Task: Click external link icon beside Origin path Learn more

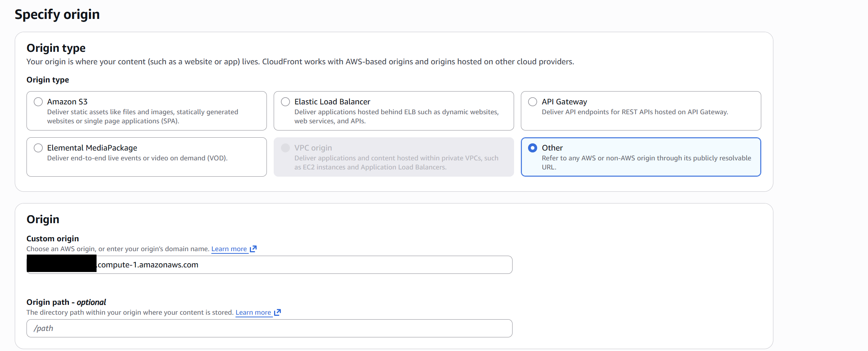Action: coord(277,312)
